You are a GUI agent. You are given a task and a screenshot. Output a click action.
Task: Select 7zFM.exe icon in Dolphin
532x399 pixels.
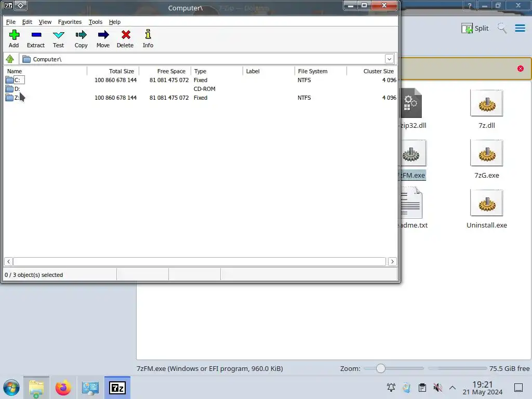(x=414, y=153)
